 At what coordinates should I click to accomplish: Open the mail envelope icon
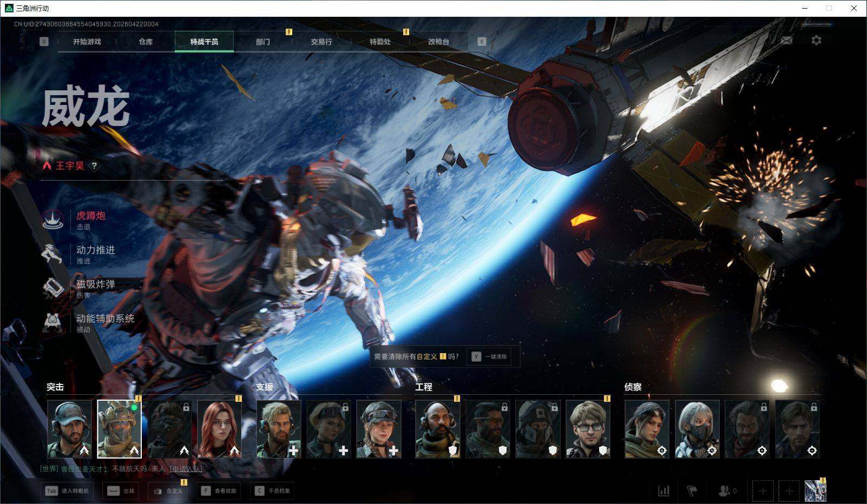[x=786, y=41]
